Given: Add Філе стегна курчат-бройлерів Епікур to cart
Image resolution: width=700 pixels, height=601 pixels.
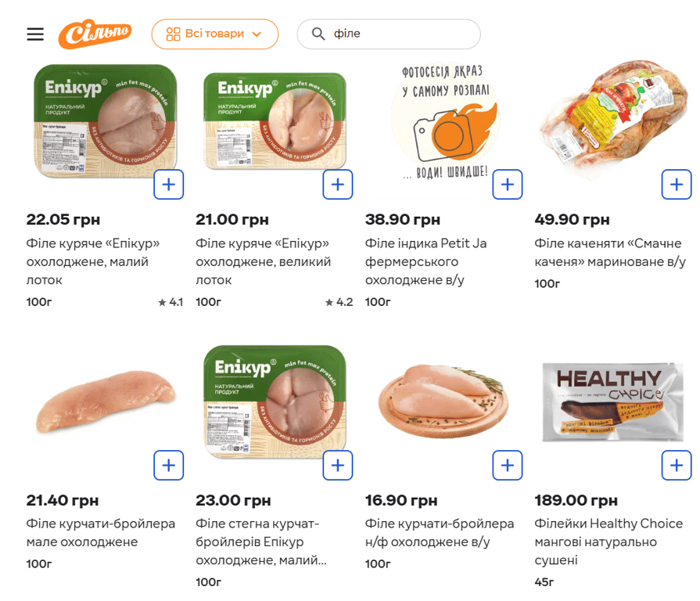Looking at the screenshot, I should click(338, 466).
